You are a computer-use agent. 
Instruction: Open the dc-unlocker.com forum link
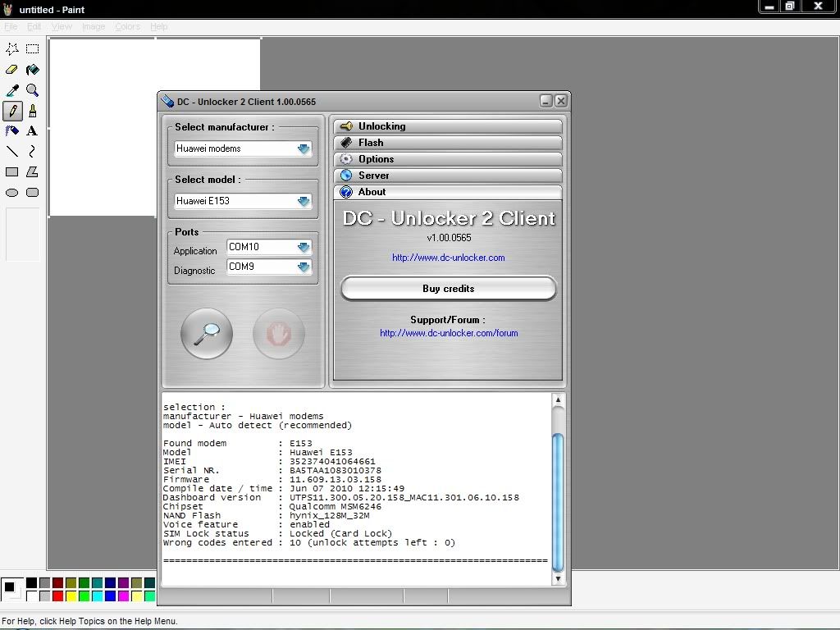(x=449, y=333)
